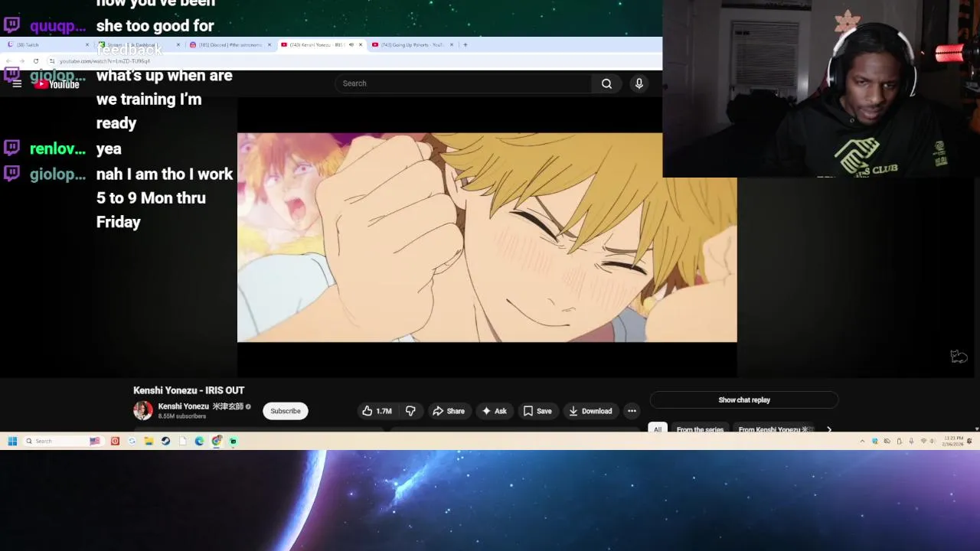
Task: Switch to the Stream Dashboard browser tab
Action: click(x=138, y=44)
